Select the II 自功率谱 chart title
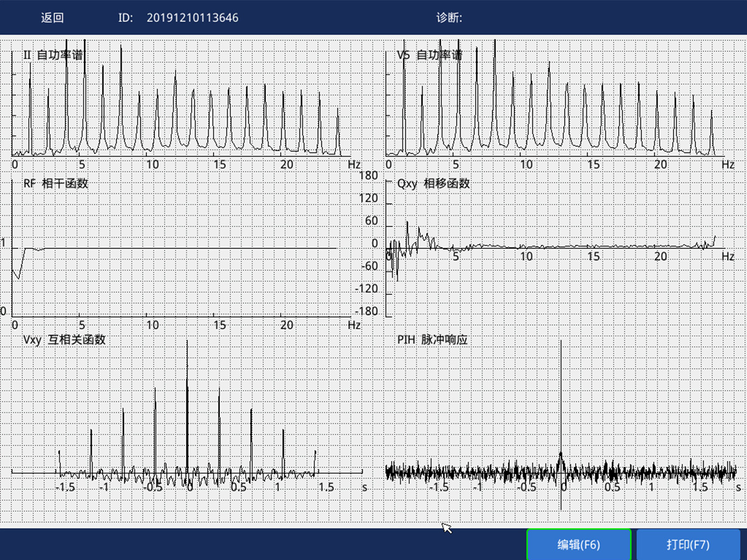 coord(53,55)
